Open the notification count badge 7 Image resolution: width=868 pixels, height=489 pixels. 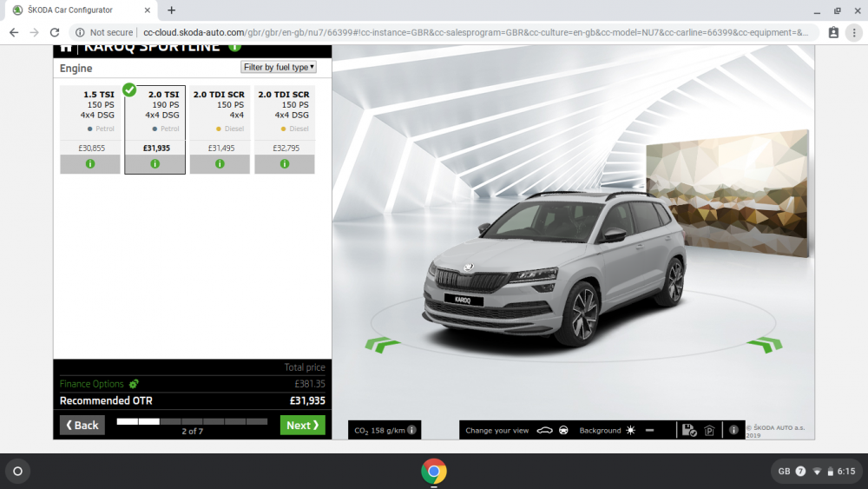point(800,472)
